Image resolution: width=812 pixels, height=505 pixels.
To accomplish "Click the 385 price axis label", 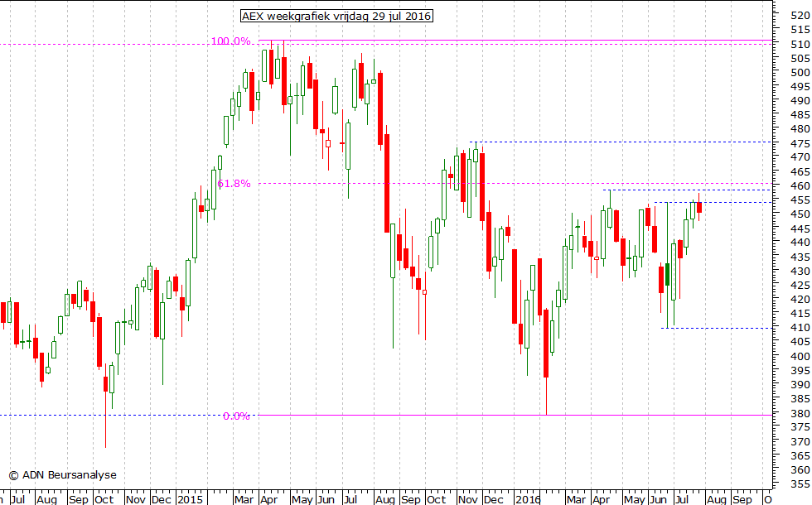I will tap(800, 398).
